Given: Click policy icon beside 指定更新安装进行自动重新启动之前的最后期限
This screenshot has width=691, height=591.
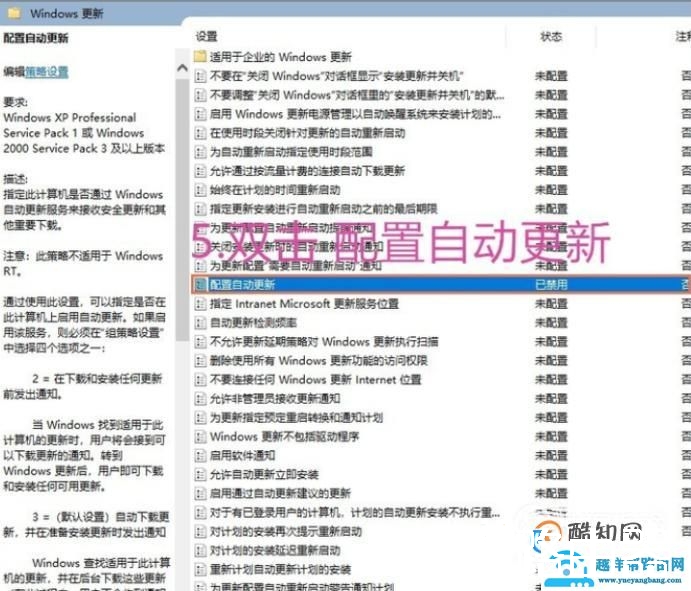Looking at the screenshot, I should [x=200, y=209].
